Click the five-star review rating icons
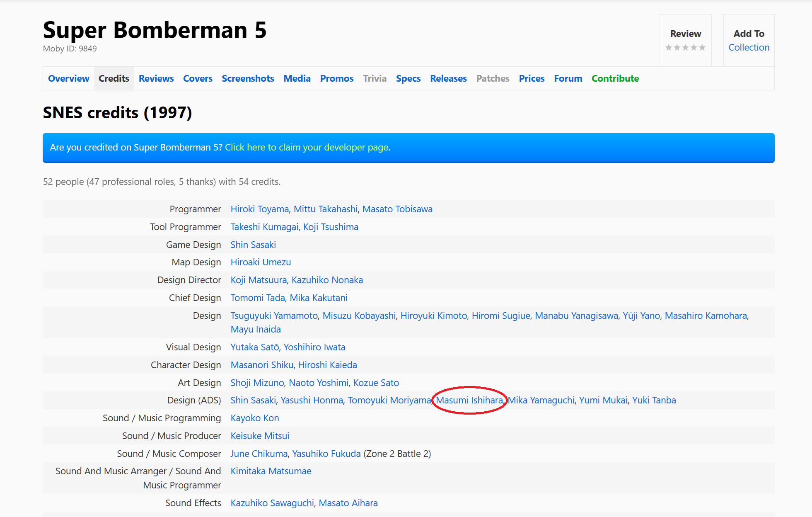Screen dimensions: 812x517 pos(685,48)
